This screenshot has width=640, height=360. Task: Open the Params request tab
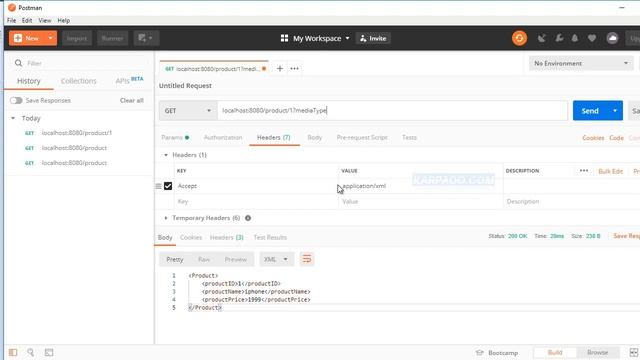pyautogui.click(x=175, y=138)
